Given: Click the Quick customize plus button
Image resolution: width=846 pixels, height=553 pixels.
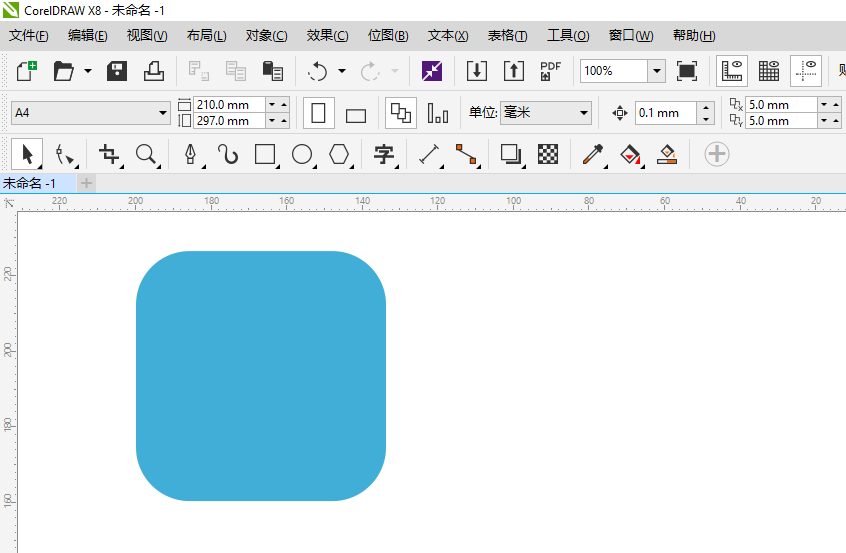Looking at the screenshot, I should [717, 154].
